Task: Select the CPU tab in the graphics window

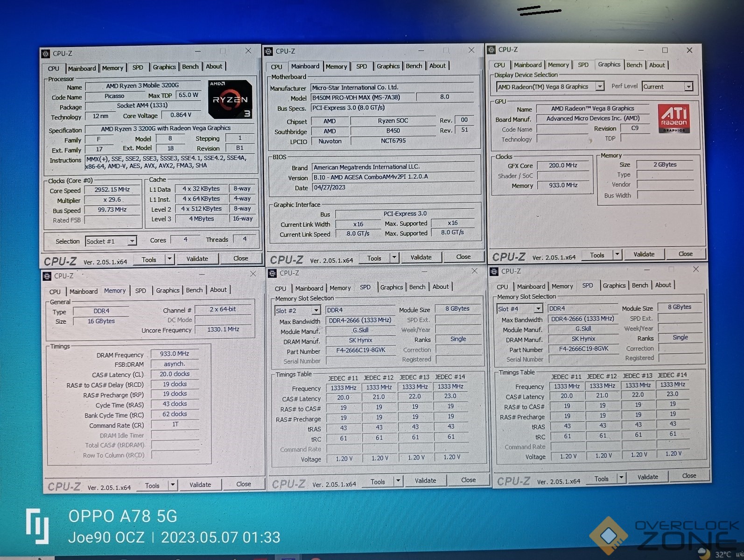Action: coord(499,65)
